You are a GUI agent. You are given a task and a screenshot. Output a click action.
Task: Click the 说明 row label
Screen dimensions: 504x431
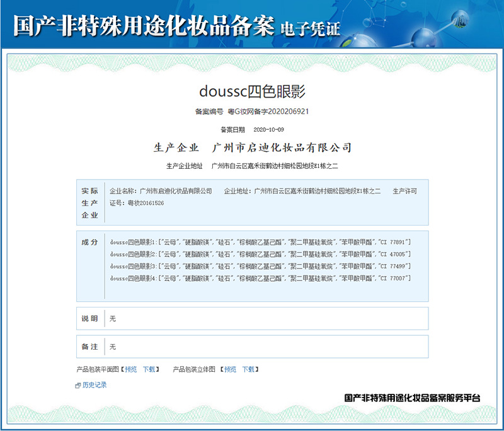point(89,318)
